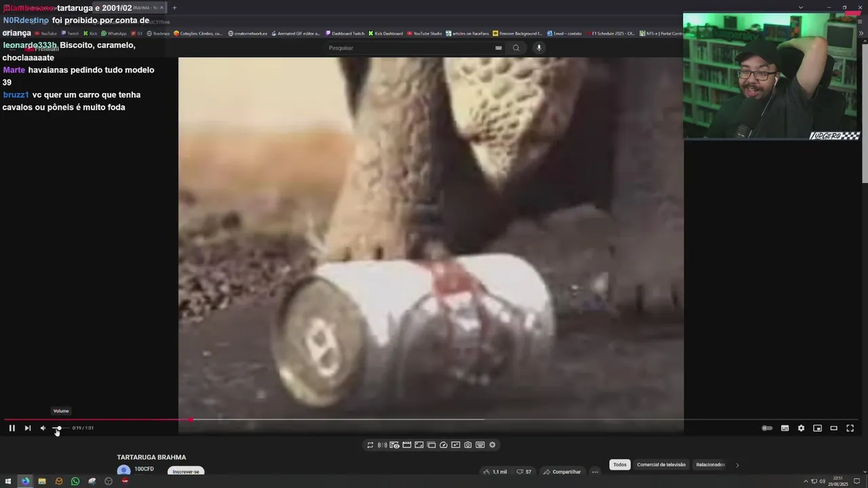
Task: Open the Animated GIF editor bookmark
Action: tap(296, 33)
